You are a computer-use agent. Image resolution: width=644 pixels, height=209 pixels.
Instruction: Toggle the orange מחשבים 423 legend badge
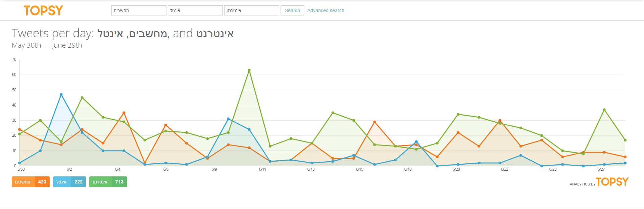point(31,182)
